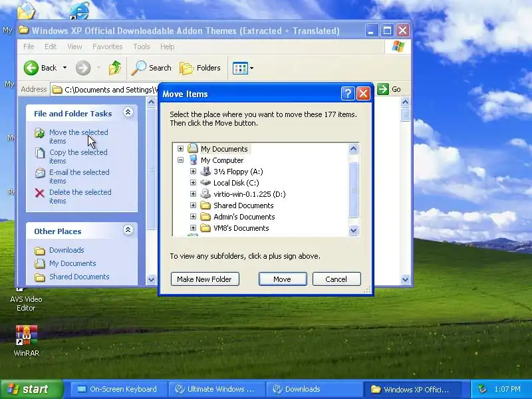This screenshot has width=532, height=399.
Task: Expand the Admin's Documents tree node
Action: [193, 217]
